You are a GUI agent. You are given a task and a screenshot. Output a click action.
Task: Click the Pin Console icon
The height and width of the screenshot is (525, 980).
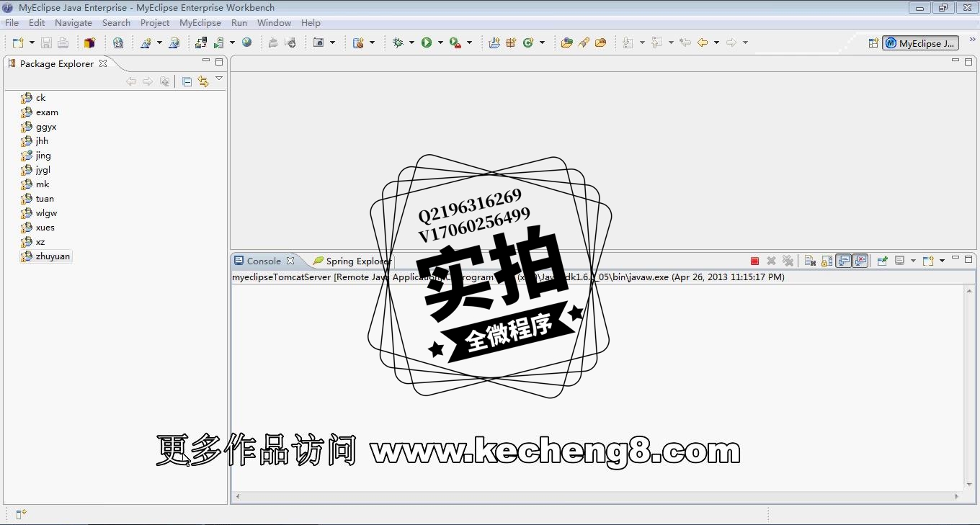[882, 261]
